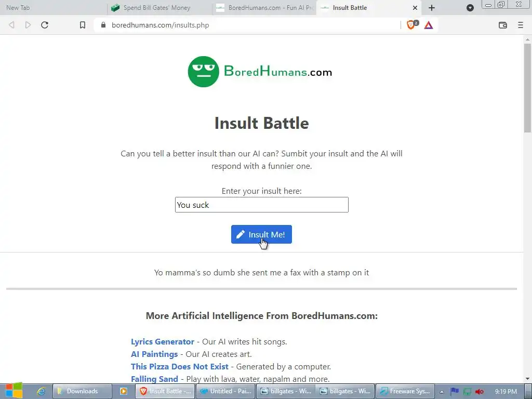
Task: Open the Windows Start button
Action: [14, 391]
